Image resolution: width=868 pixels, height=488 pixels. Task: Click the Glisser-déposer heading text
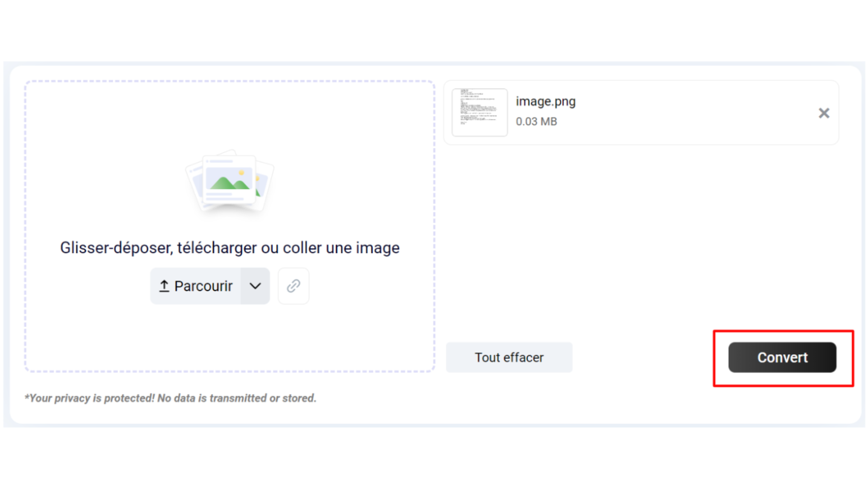pos(230,247)
